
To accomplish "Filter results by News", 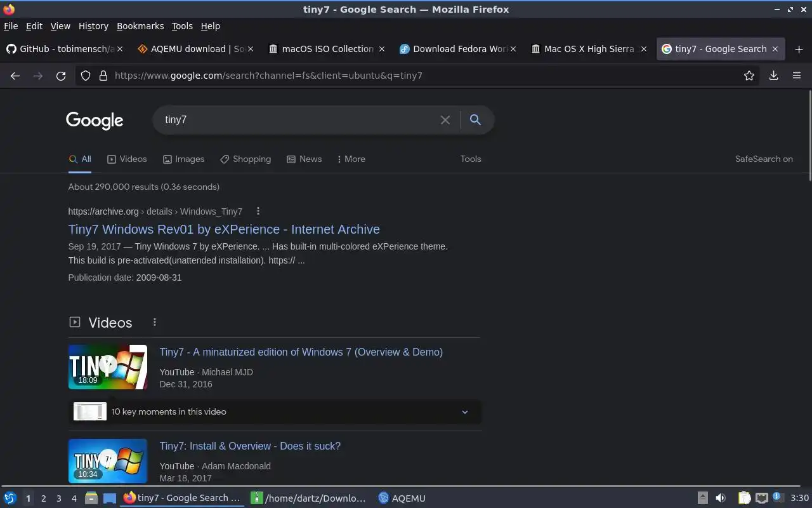I will click(304, 159).
